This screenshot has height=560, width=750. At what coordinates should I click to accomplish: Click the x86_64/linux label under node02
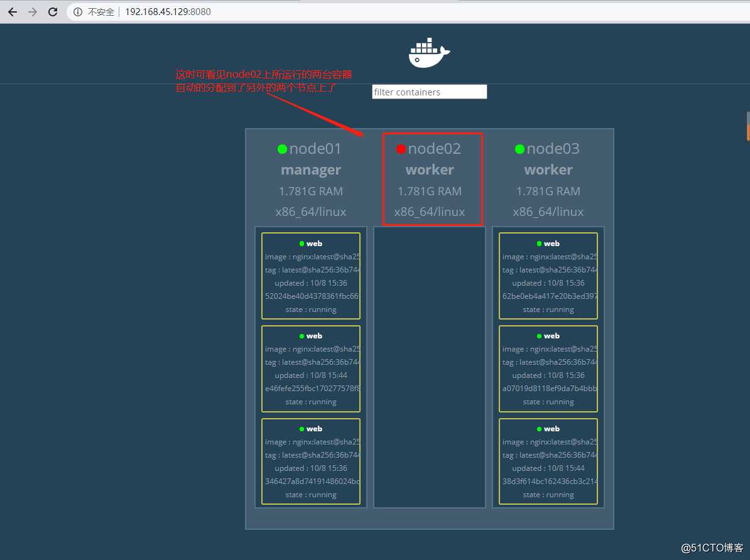point(429,212)
